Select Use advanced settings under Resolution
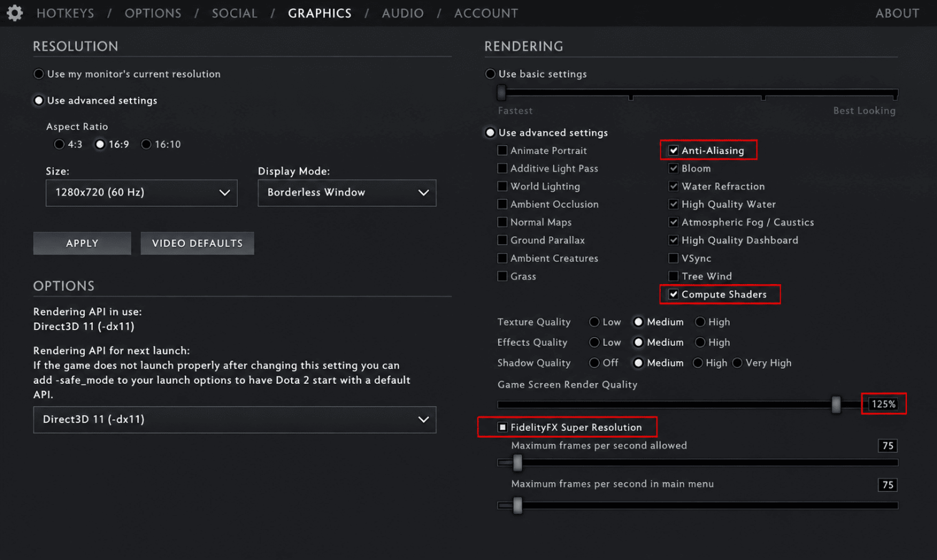 [39, 101]
